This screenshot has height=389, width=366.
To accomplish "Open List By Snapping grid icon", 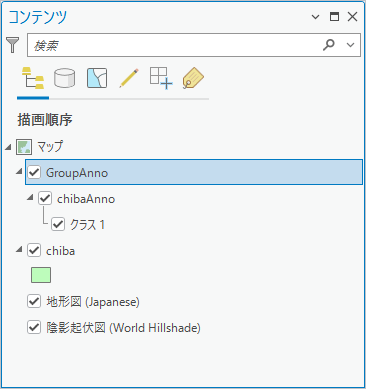I will pos(161,78).
